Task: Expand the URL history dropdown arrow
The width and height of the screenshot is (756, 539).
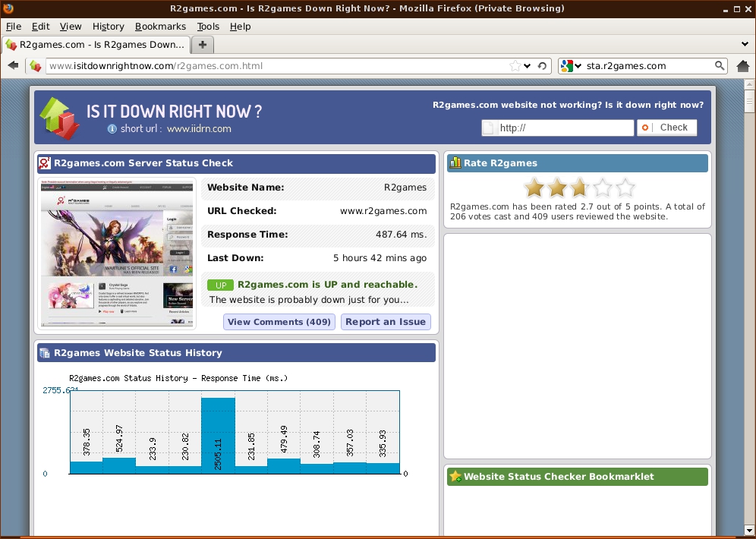Action: [x=528, y=66]
